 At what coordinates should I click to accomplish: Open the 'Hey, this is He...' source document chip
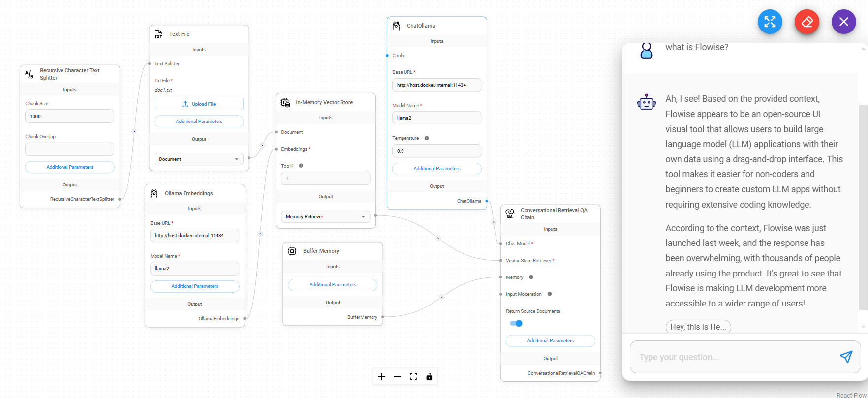[x=698, y=327]
